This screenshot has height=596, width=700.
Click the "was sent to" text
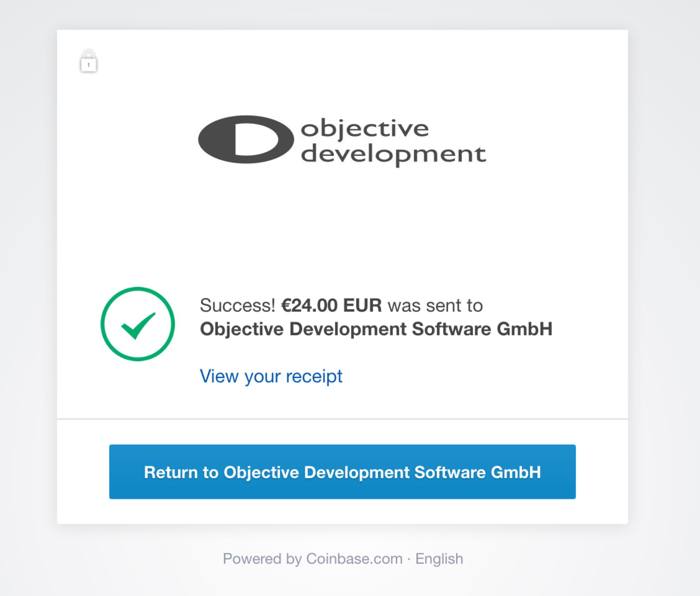point(435,305)
